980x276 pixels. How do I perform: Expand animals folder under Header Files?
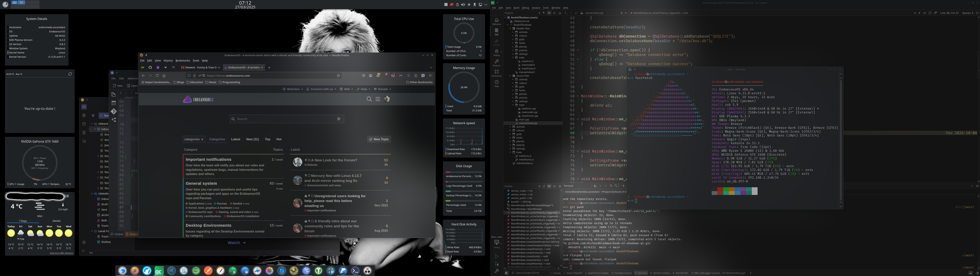513,32
